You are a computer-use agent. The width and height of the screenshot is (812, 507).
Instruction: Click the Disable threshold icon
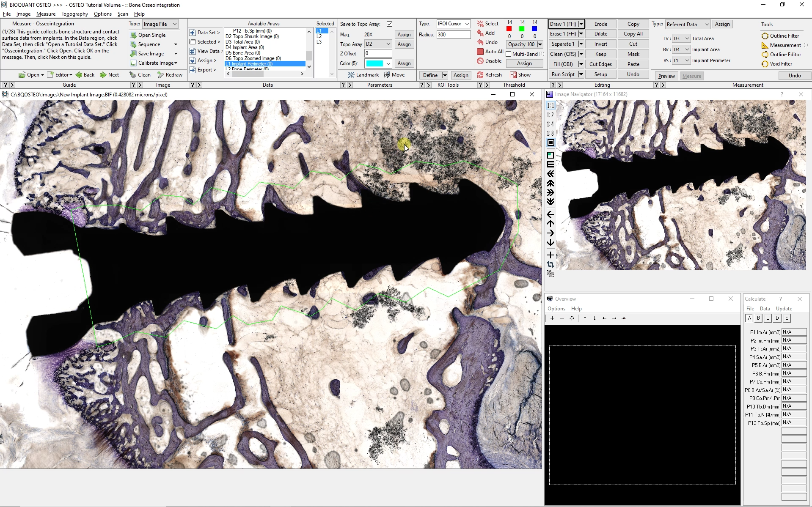coord(480,61)
